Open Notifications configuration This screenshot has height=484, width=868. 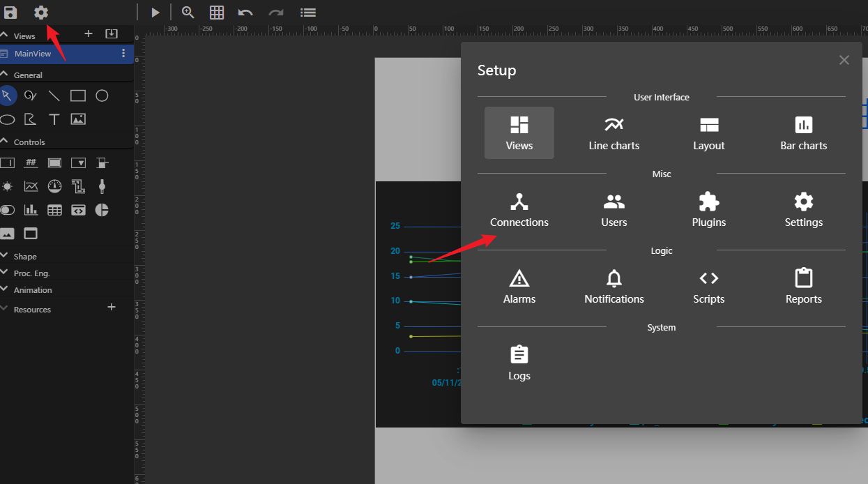click(x=614, y=286)
